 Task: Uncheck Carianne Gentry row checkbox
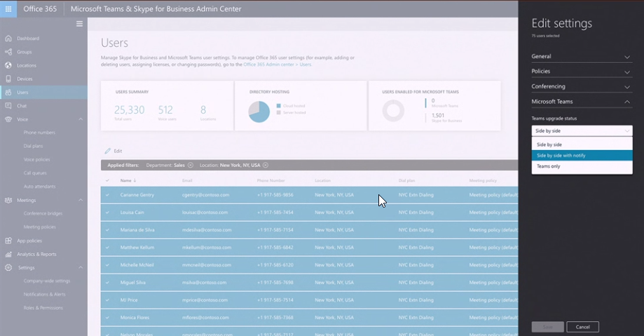[x=108, y=195]
